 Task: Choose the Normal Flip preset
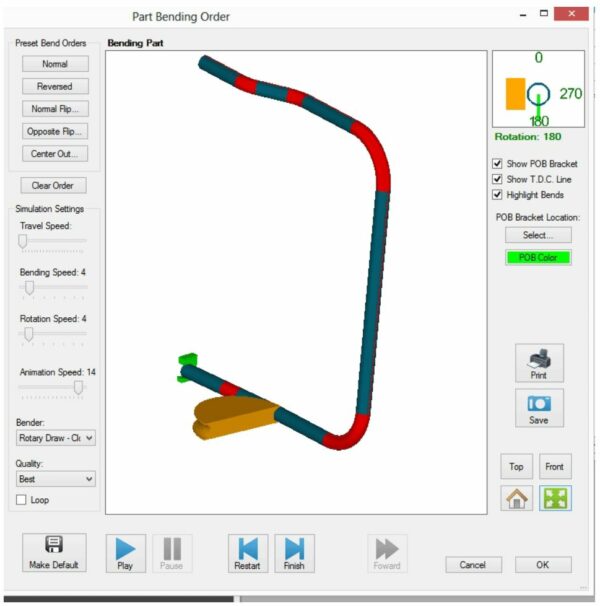coord(55,109)
